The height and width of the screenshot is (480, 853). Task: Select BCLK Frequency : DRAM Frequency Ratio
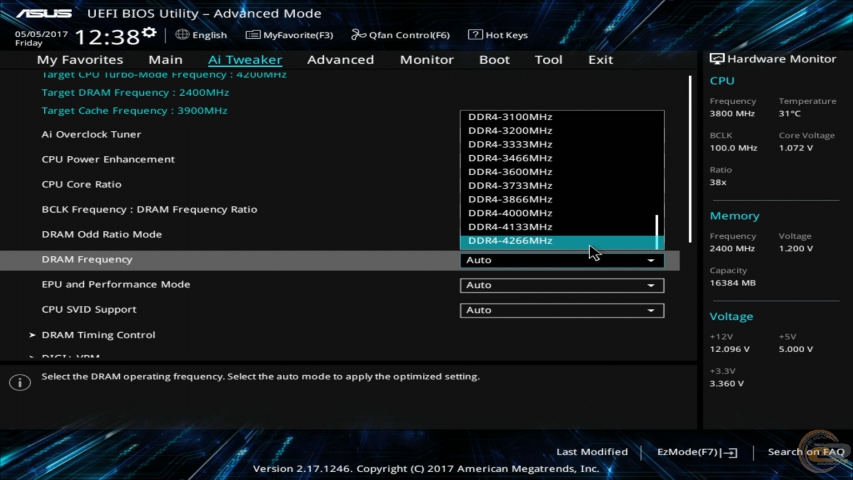150,210
